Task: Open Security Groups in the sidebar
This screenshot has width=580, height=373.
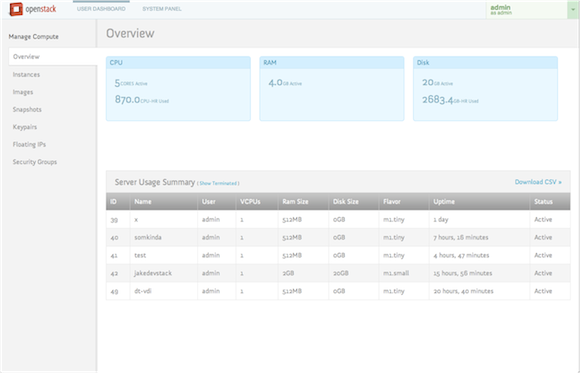Action: (x=35, y=162)
